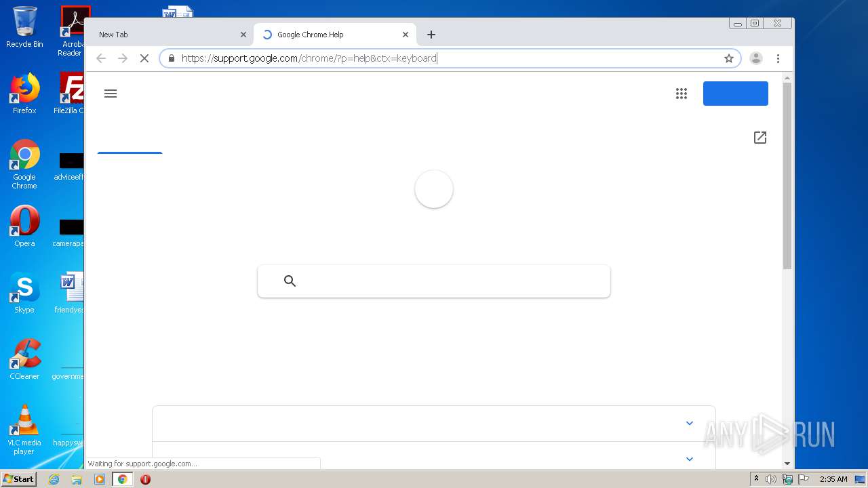
Task: Select the VLC media player shortcut
Action: point(24,430)
